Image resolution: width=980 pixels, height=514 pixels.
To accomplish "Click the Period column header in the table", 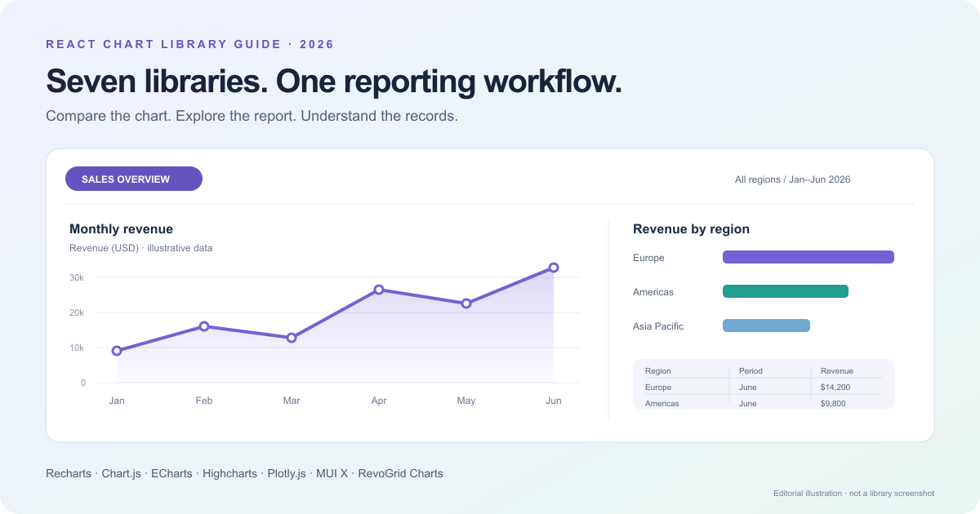I will (x=751, y=371).
